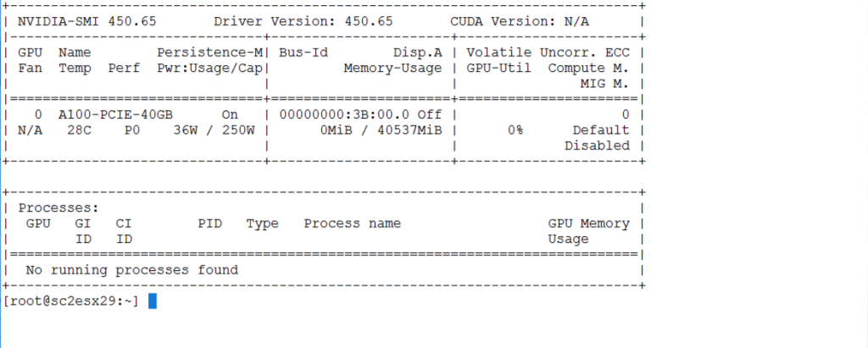Click the 36W / 250W power usage
Screen dimensions: 868x348
214,130
